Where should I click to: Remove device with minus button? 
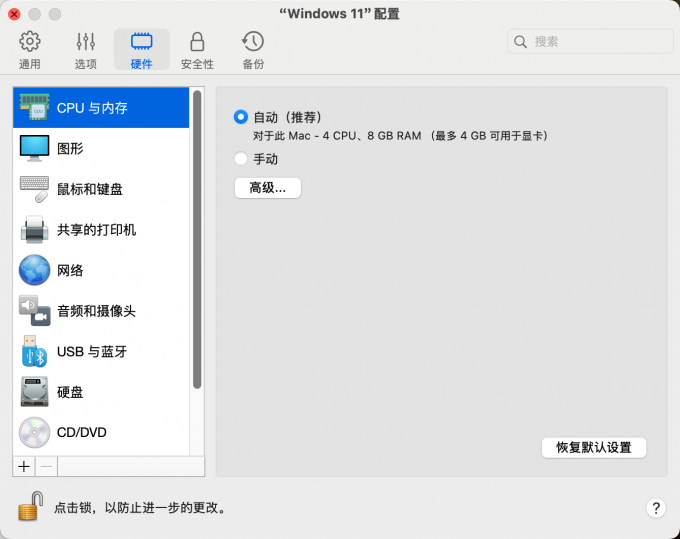[46, 467]
